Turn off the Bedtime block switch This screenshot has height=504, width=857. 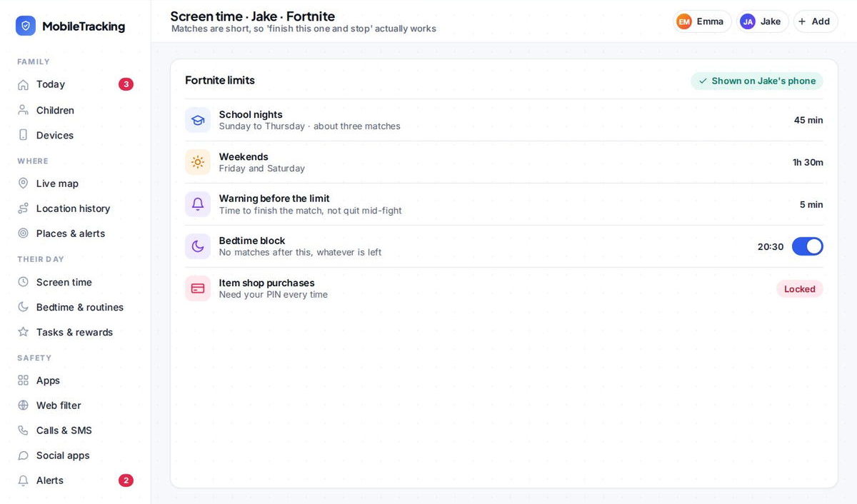[x=808, y=246]
